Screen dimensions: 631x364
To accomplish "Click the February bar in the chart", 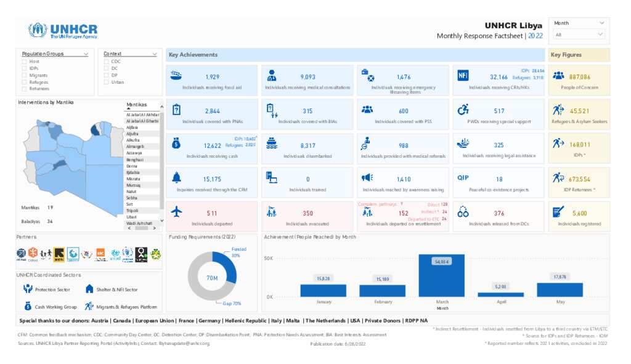I will click(x=382, y=291).
